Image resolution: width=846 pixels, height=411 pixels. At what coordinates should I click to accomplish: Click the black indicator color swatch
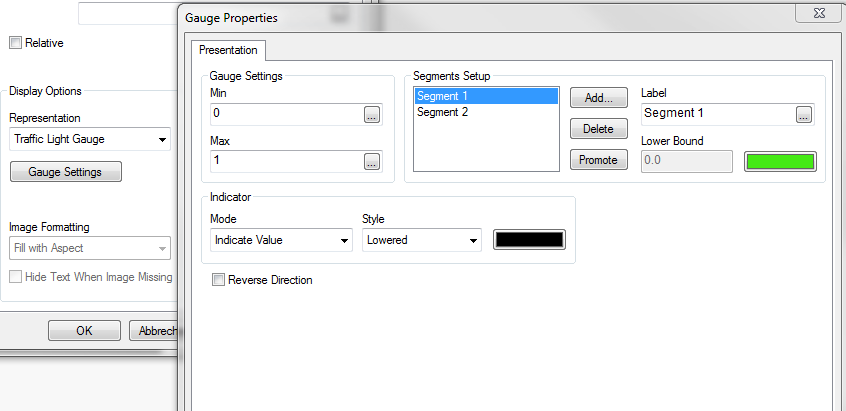pos(529,240)
